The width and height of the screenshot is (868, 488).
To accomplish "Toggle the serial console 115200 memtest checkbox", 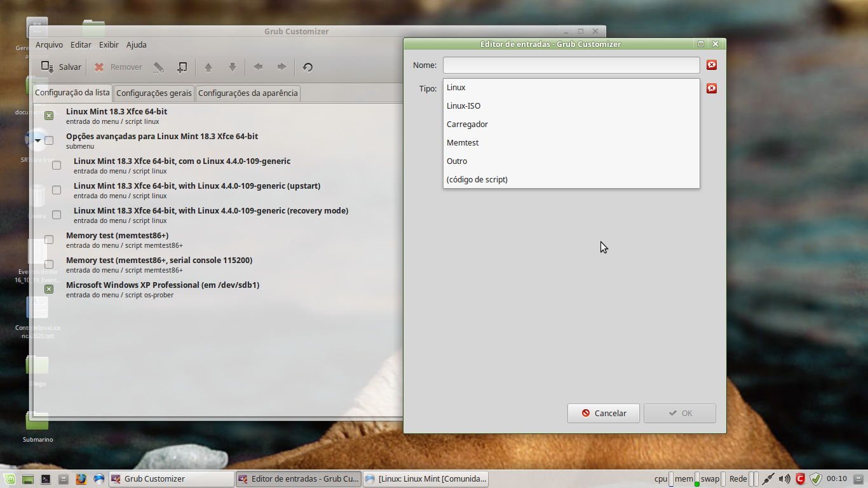I will (49, 264).
